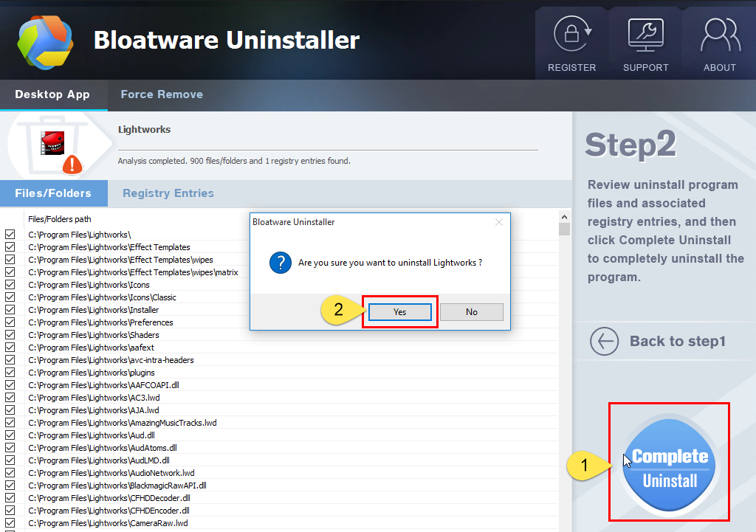Uncheck the aafext folder checkbox
This screenshot has height=532, width=756.
(x=10, y=348)
